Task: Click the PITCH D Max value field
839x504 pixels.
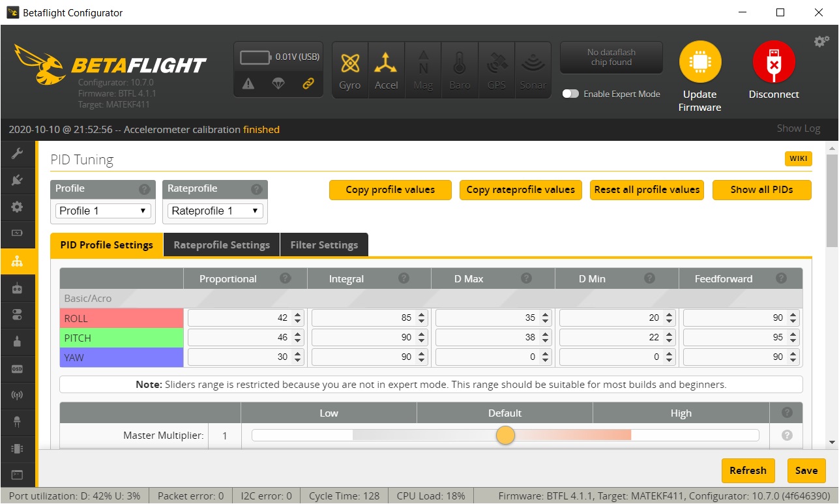Action: click(493, 338)
